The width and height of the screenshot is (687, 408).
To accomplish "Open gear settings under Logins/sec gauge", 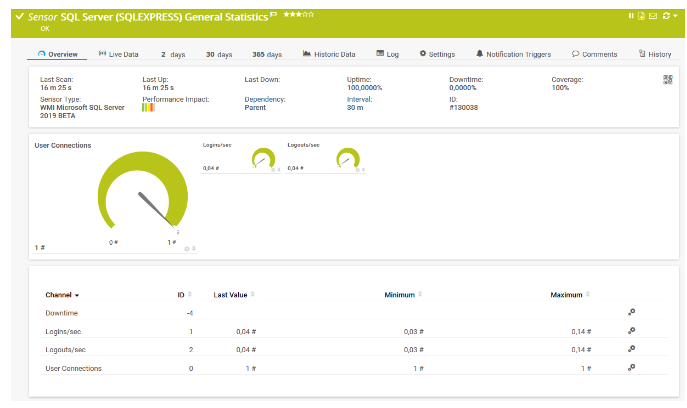I will [x=273, y=170].
